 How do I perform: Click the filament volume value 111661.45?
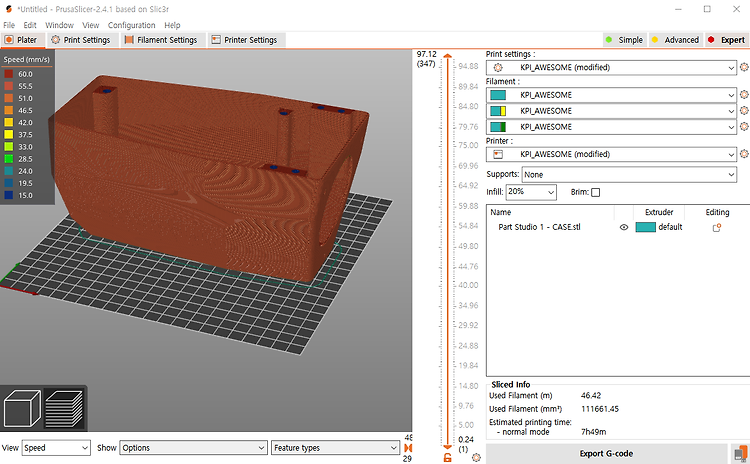click(600, 409)
